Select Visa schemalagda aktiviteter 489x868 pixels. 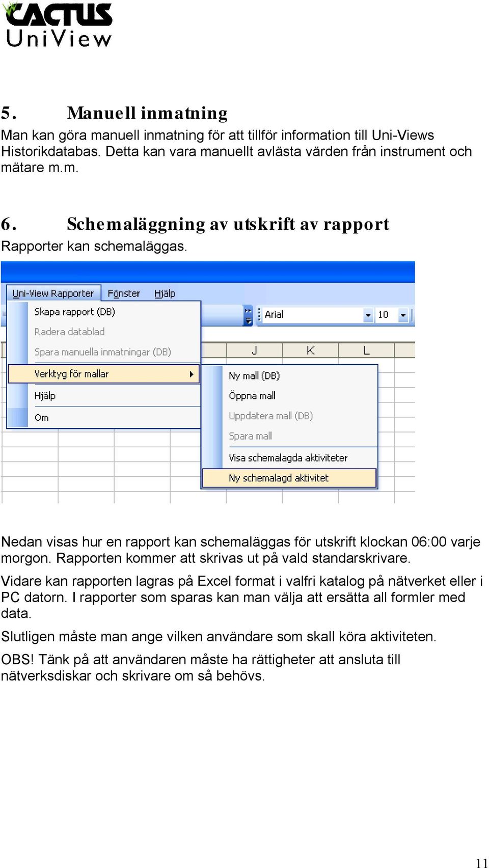[x=289, y=458]
